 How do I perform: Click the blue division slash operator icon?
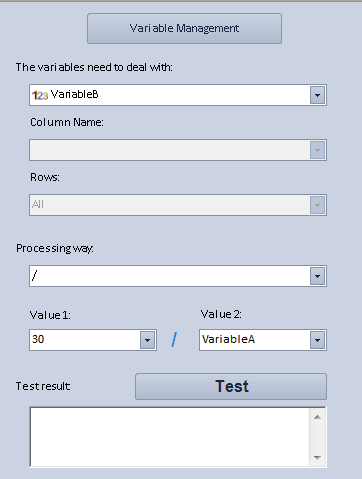174,340
